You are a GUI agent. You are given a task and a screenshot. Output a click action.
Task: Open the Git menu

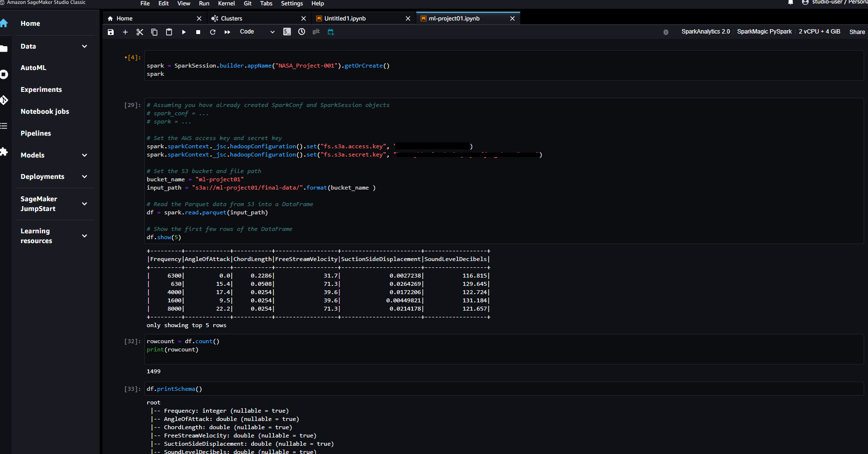248,3
